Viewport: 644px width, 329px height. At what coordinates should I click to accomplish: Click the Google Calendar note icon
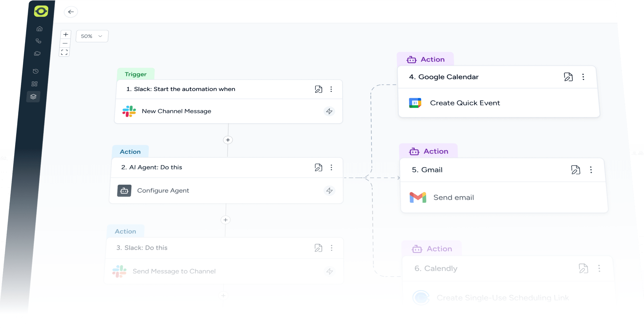pyautogui.click(x=568, y=77)
